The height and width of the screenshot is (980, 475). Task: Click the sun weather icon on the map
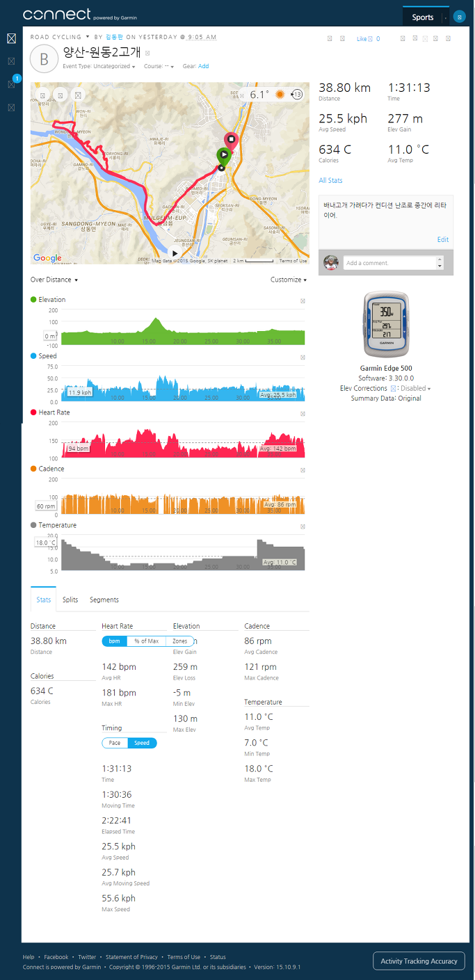pos(280,94)
